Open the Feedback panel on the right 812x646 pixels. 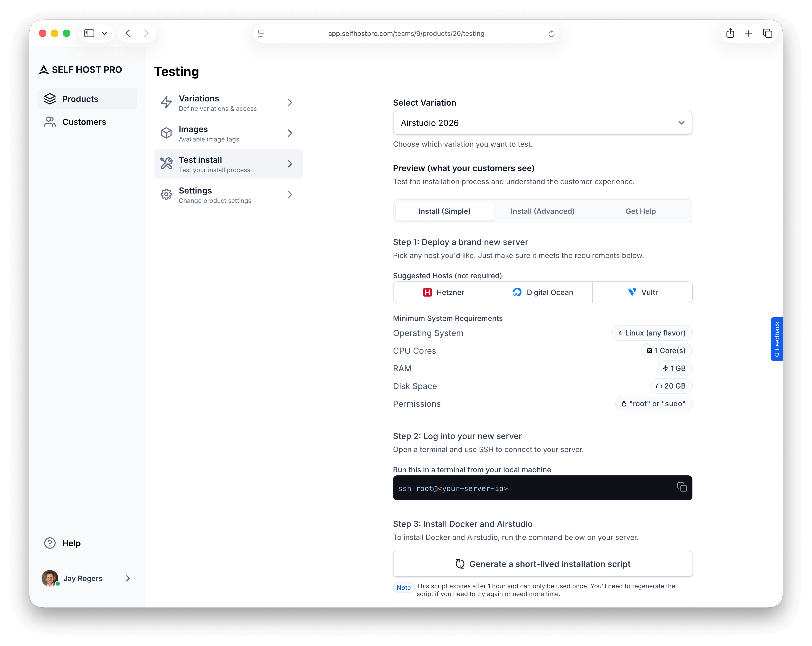coord(777,339)
